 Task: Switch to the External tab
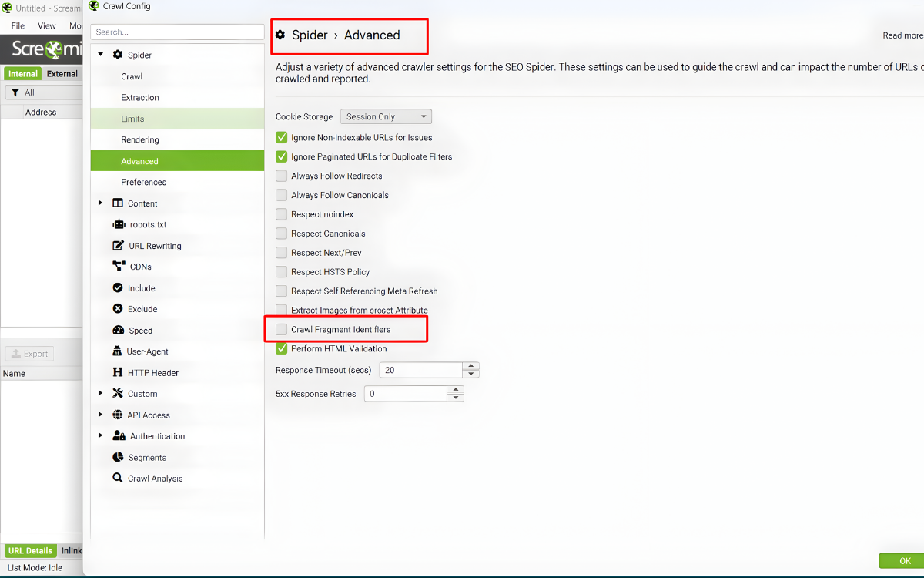coord(62,74)
